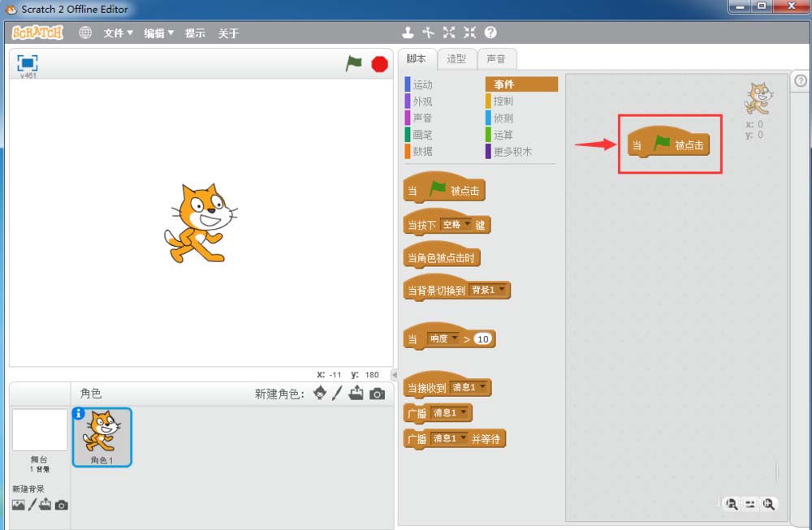This screenshot has height=530, width=812.
Task: Switch to the 造型 tab
Action: tap(456, 58)
